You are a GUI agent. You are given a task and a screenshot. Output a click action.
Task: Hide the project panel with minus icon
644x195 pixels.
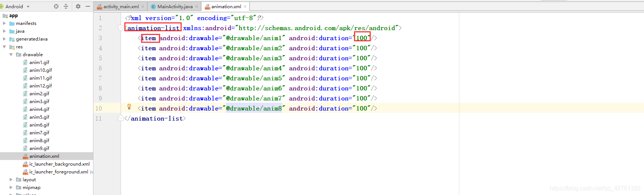[x=88, y=6]
